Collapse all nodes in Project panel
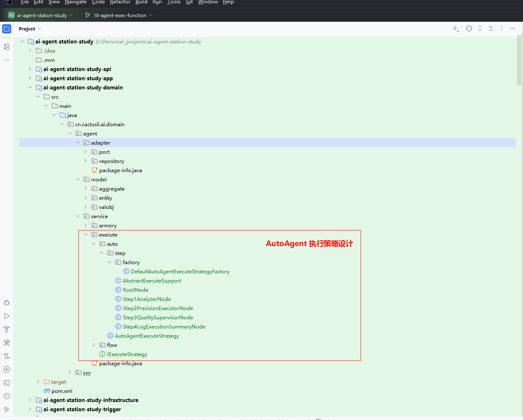The height and width of the screenshot is (420, 523). 491,28
